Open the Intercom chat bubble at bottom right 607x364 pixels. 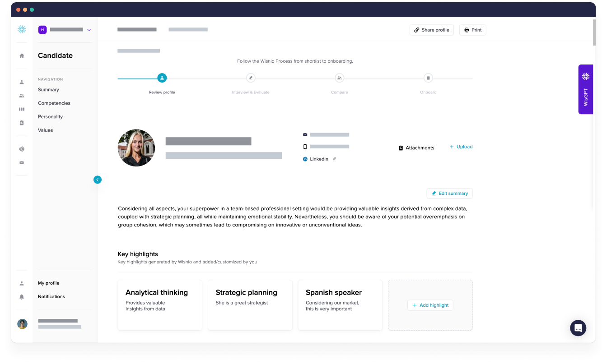[x=578, y=328]
